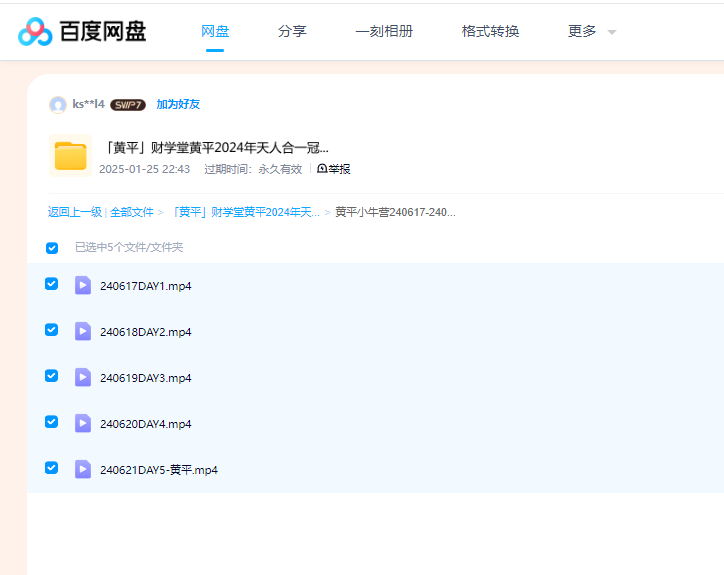The height and width of the screenshot is (575, 724).
Task: Open 「黄平」财学堂黄平2024年天... breadcrumb link
Action: pos(244,212)
